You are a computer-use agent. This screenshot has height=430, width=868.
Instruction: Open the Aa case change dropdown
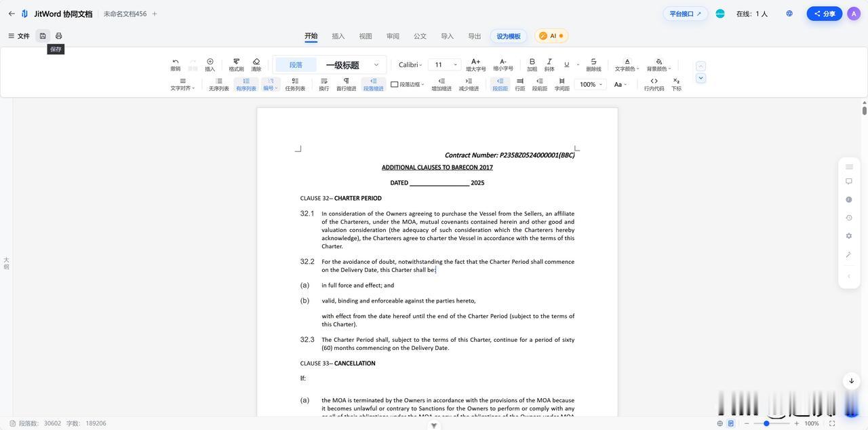point(620,85)
